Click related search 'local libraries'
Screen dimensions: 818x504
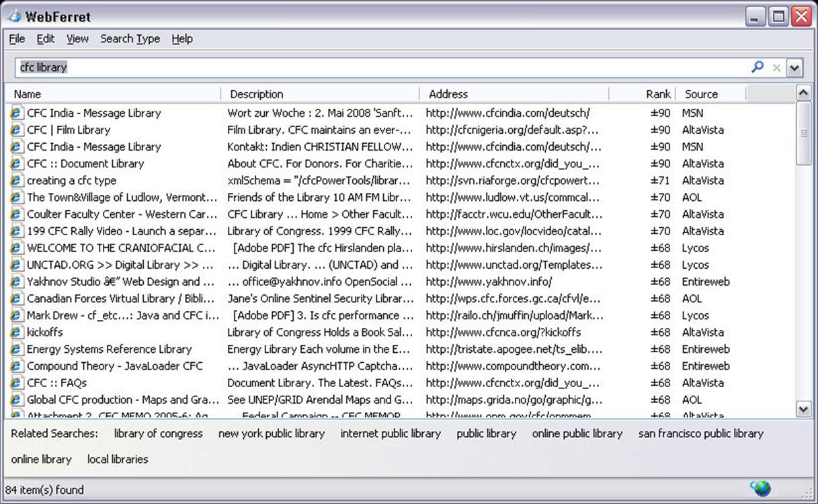click(118, 459)
